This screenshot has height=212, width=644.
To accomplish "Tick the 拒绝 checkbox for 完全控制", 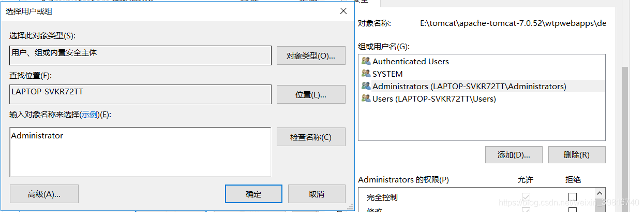I will coord(572,197).
